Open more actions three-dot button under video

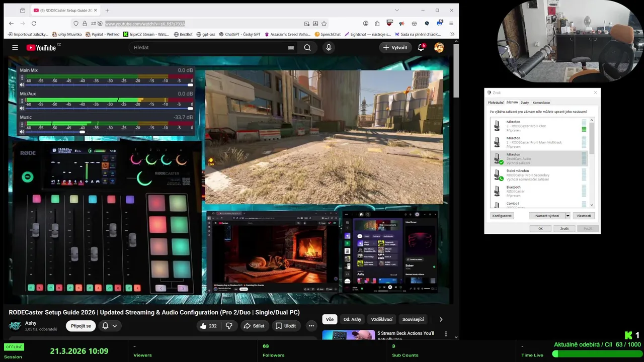tap(311, 326)
